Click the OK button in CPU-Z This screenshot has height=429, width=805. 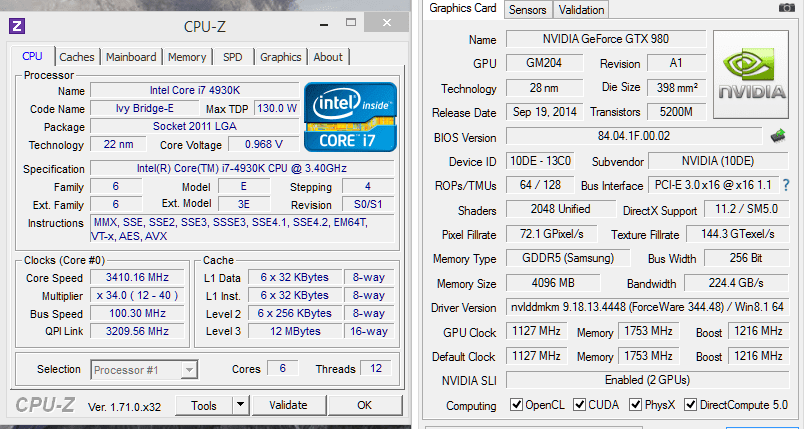[365, 405]
